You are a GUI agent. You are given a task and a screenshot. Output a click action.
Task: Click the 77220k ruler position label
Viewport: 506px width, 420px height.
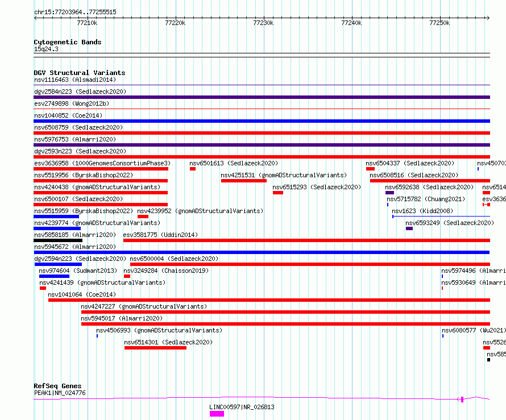pyautogui.click(x=175, y=23)
